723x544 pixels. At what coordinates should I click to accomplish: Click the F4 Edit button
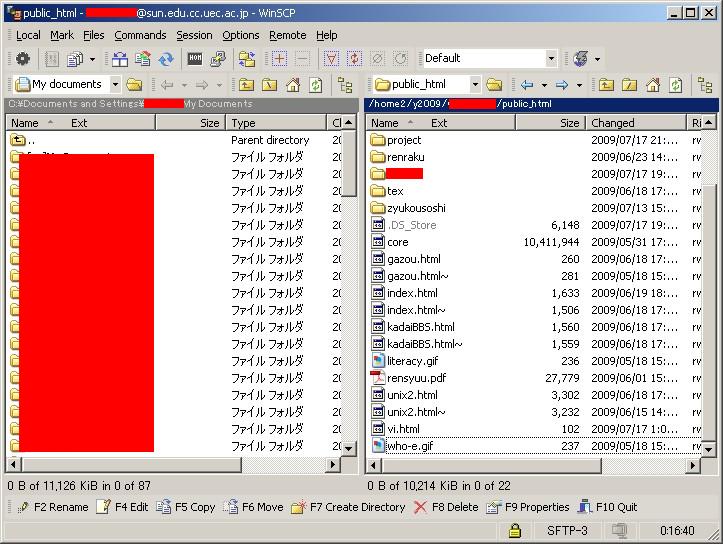pos(122,507)
